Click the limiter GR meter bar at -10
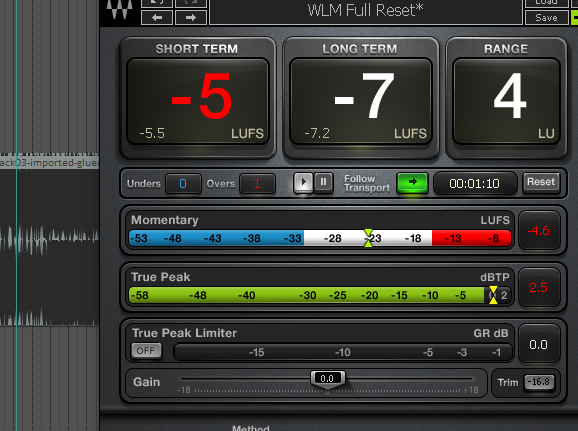 click(343, 352)
